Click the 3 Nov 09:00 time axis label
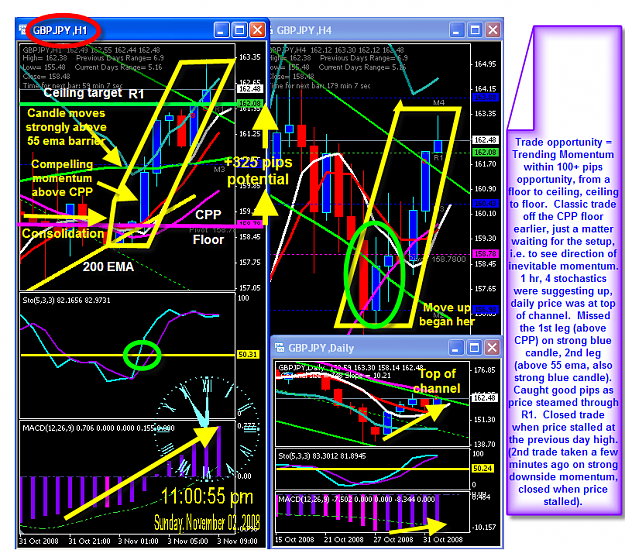625x550 pixels. pyautogui.click(x=237, y=541)
